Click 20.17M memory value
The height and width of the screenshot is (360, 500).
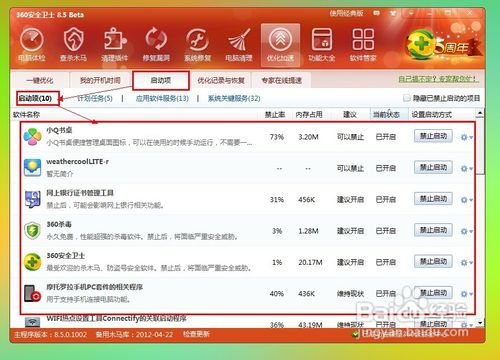point(310,262)
